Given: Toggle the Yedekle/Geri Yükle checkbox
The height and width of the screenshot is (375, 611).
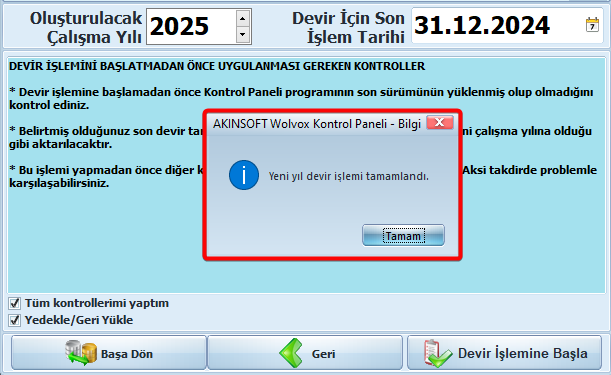Looking at the screenshot, I should tap(14, 320).
